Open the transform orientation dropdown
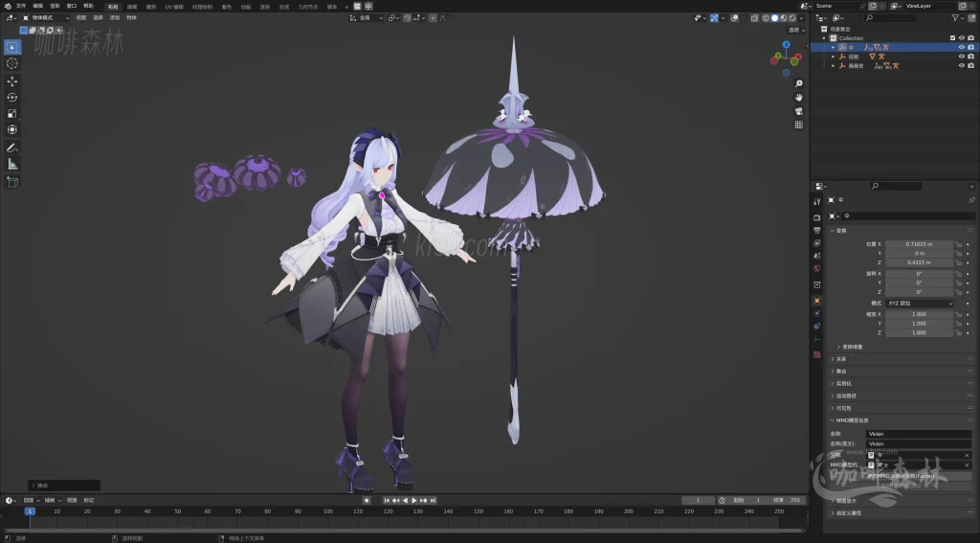Screen dimensions: 980x543 tap(367, 18)
